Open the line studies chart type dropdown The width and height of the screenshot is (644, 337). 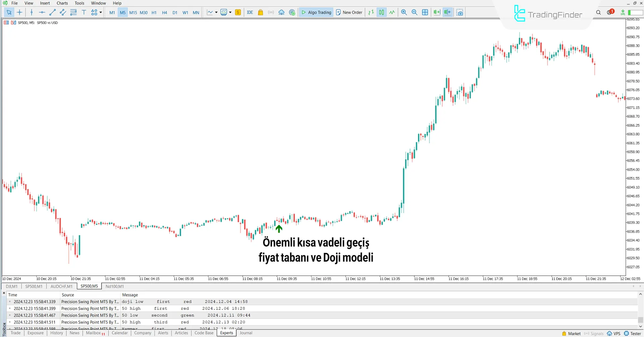tap(216, 12)
